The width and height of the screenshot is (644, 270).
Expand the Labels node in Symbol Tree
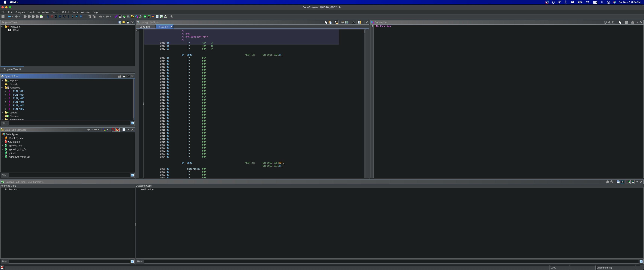click(x=2, y=113)
